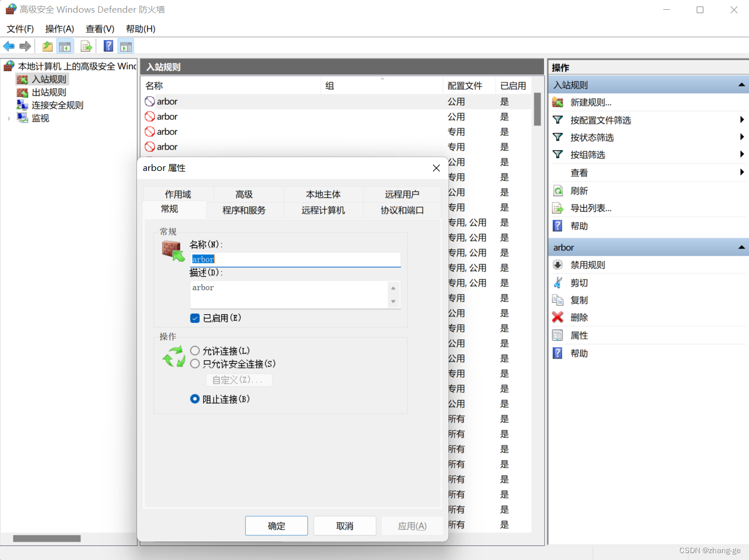Screen dimensions: 749x560
Task: Click the 新建规则 firewall icon
Action: pyautogui.click(x=557, y=102)
